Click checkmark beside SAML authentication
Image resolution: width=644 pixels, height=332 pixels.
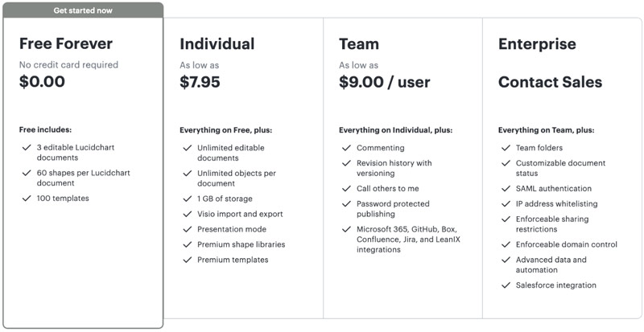506,188
